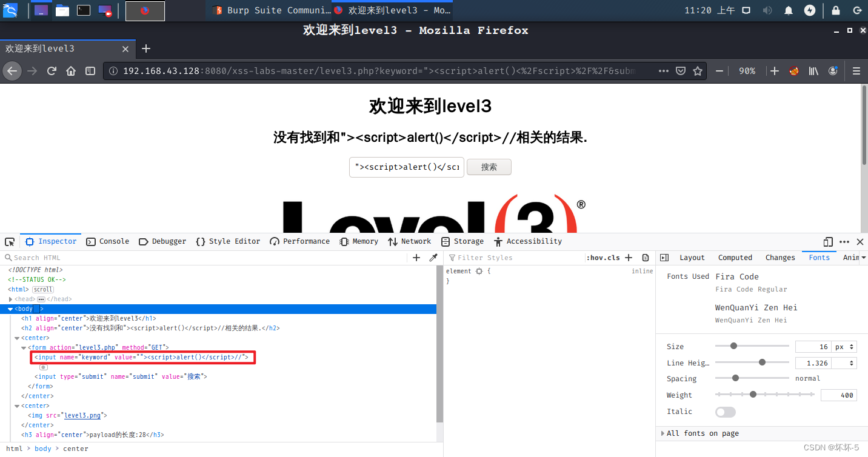Switch to Burp Suite Community window

(272, 10)
